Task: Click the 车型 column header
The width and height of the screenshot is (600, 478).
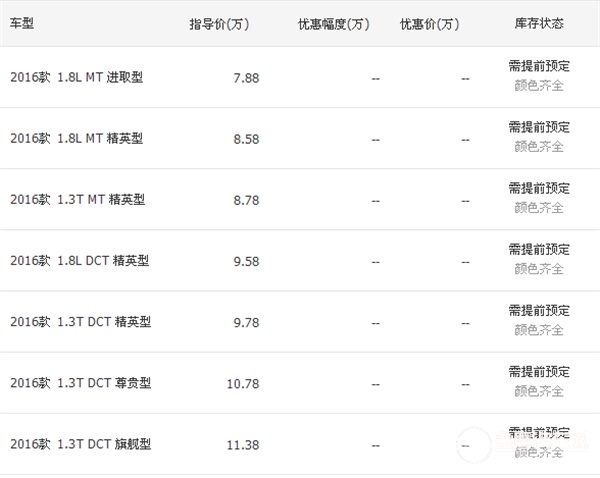Action: tap(21, 23)
